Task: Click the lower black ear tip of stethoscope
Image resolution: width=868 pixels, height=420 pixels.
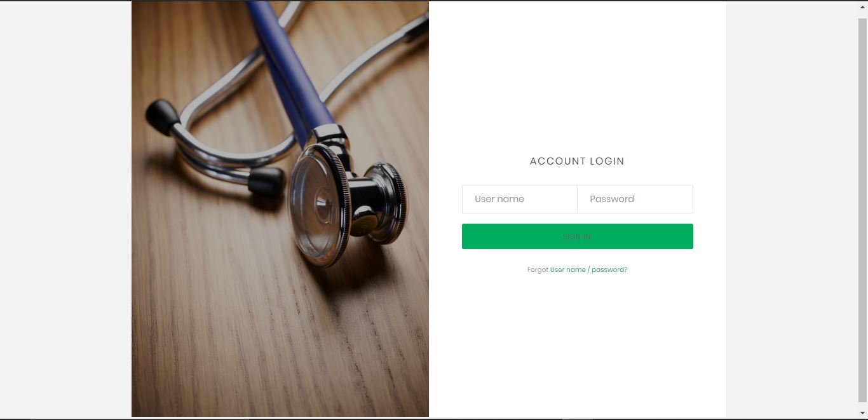Action: tap(266, 181)
